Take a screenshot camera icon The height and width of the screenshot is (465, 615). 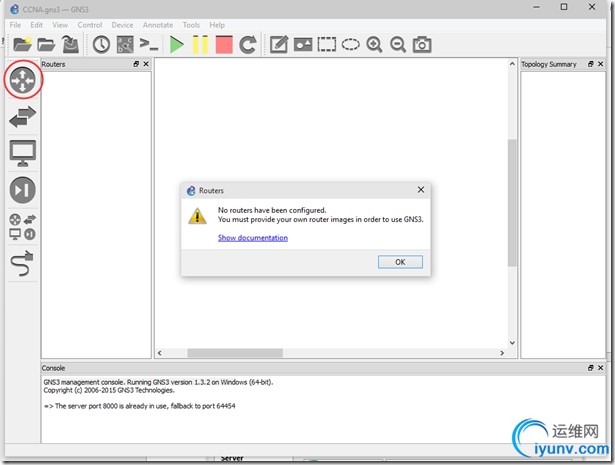(422, 44)
